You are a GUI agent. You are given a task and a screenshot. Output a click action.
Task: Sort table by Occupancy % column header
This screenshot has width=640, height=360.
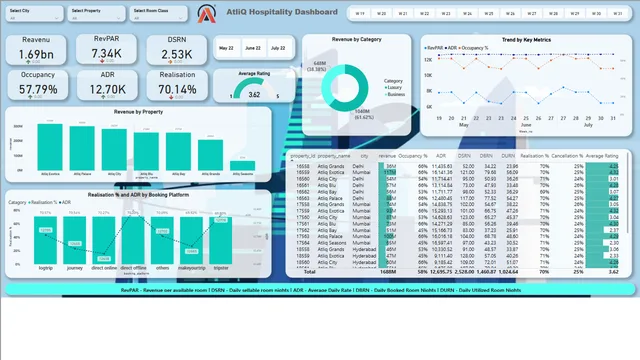pyautogui.click(x=413, y=156)
